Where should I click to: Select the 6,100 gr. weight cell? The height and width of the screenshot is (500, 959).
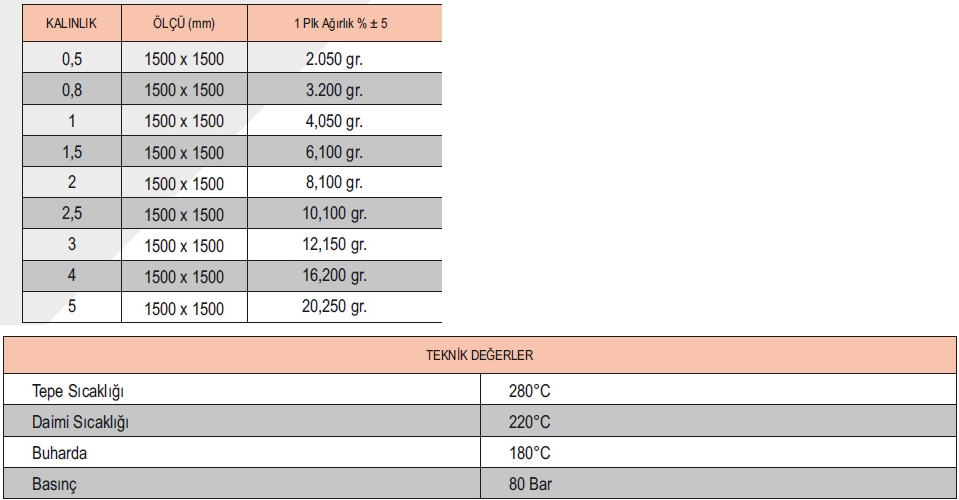(x=334, y=153)
